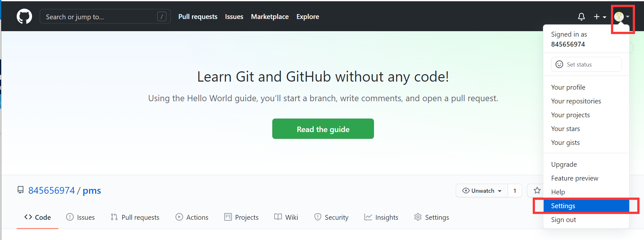Open the pms repository link
The width and height of the screenshot is (644, 240).
click(x=92, y=191)
